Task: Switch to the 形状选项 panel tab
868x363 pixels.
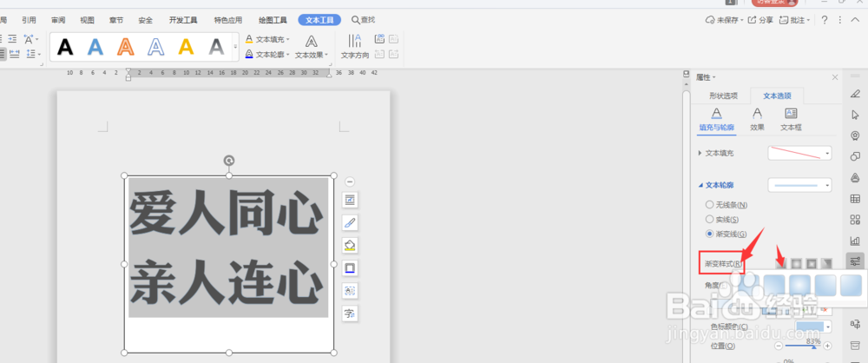Action: coord(724,96)
